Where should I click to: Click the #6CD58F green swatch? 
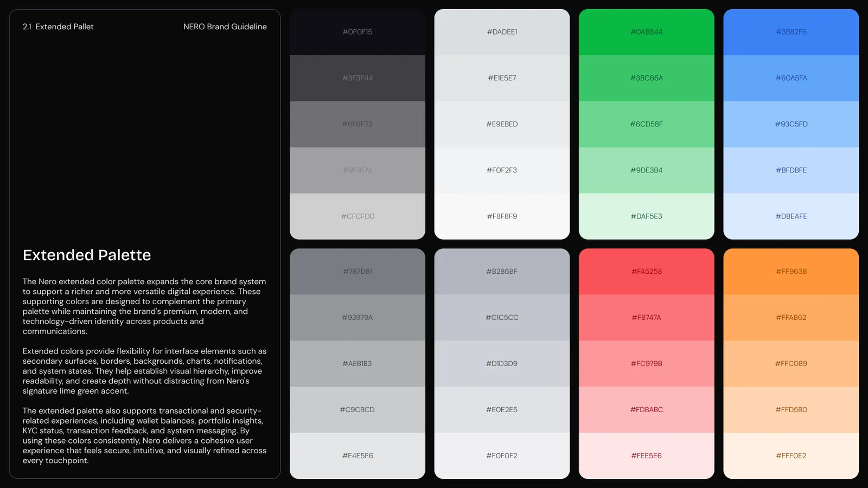[647, 124]
